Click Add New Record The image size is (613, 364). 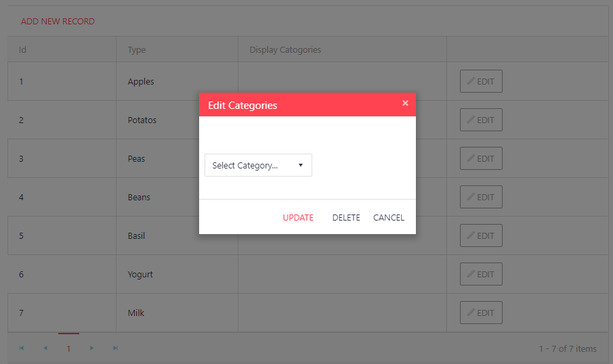[x=58, y=22]
